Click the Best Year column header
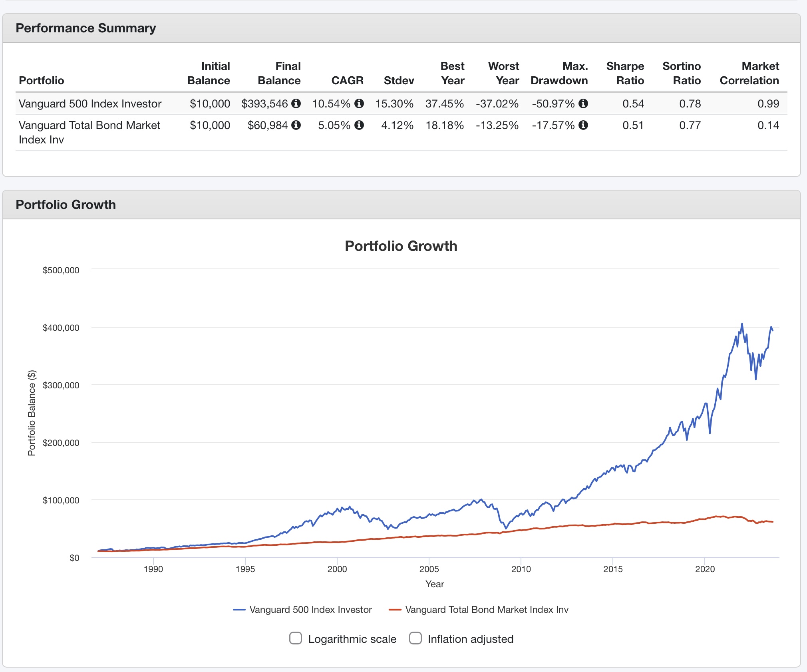Image resolution: width=807 pixels, height=672 pixels. click(x=452, y=73)
